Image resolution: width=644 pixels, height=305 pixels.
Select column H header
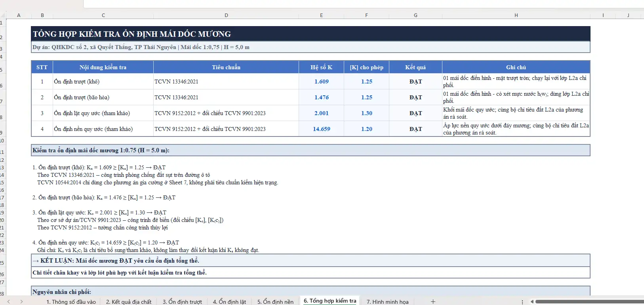pyautogui.click(x=516, y=15)
